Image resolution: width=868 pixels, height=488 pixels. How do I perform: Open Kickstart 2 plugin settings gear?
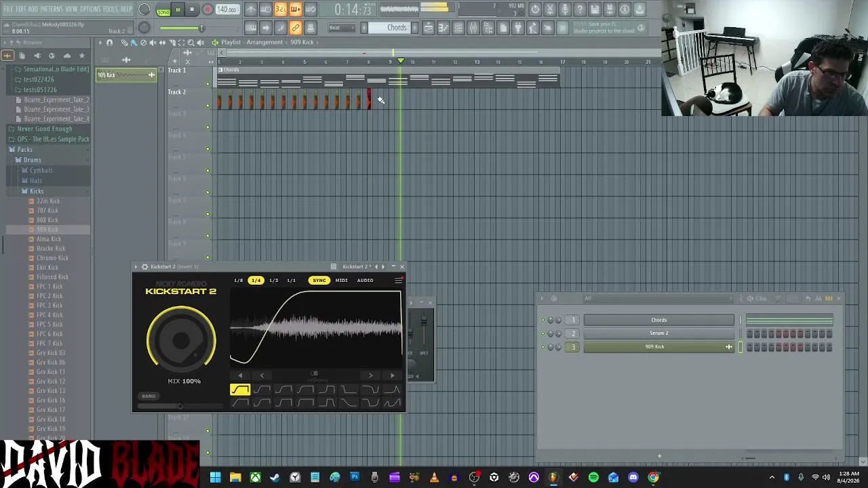click(144, 267)
